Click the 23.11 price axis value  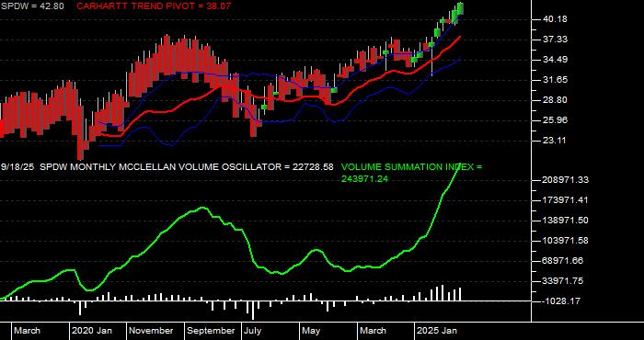[554, 141]
